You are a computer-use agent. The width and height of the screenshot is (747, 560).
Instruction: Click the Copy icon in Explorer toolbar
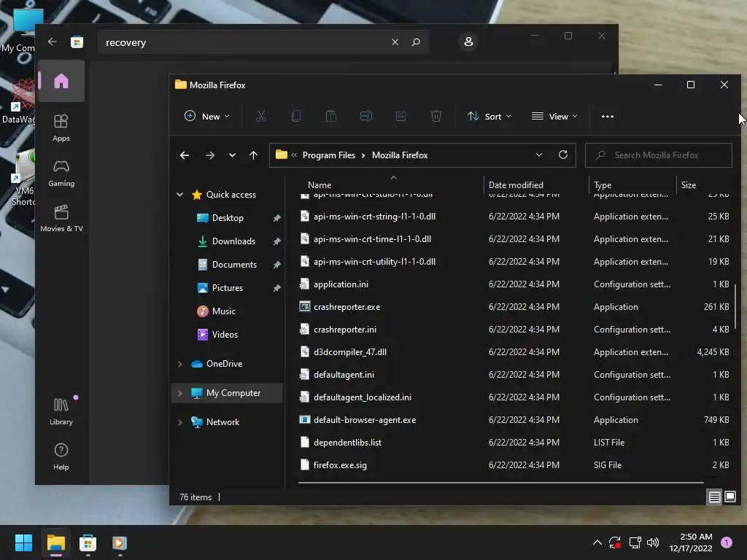click(x=296, y=116)
